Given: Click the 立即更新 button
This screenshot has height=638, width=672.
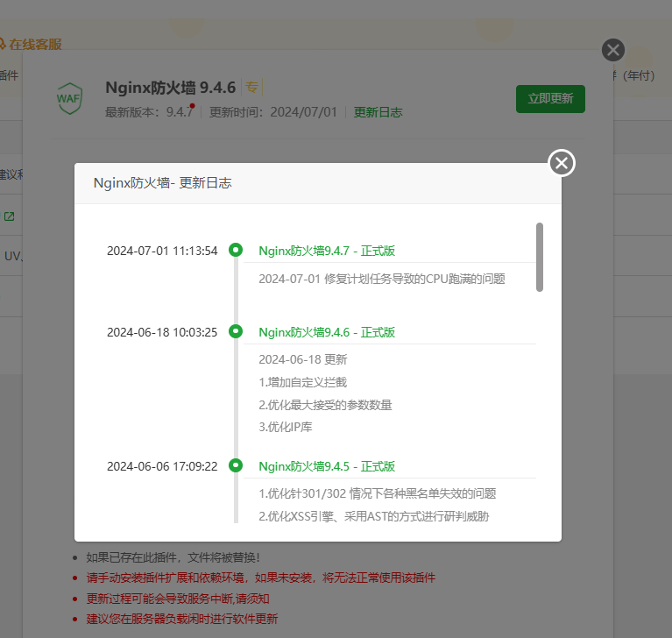Looking at the screenshot, I should 550,99.
